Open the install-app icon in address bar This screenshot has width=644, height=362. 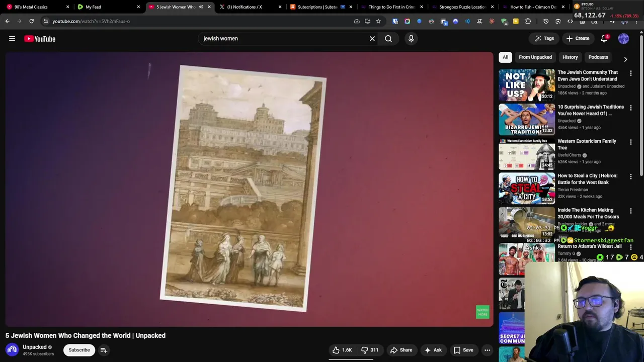click(x=367, y=21)
